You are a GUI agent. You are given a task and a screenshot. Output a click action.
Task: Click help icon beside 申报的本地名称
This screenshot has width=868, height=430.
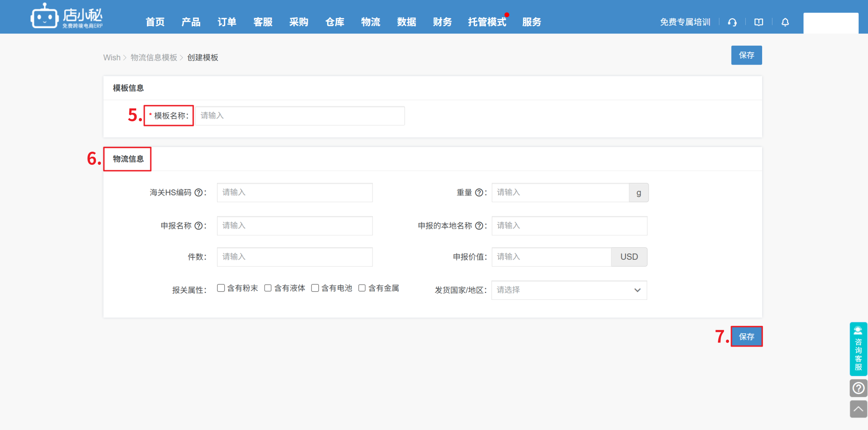click(479, 226)
